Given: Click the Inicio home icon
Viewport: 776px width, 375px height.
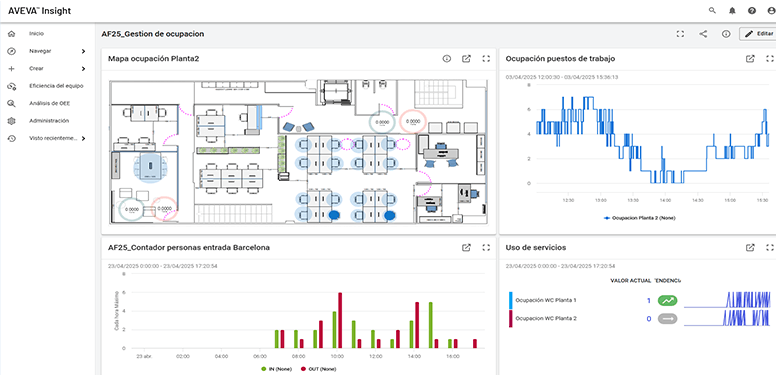Looking at the screenshot, I should (12, 34).
